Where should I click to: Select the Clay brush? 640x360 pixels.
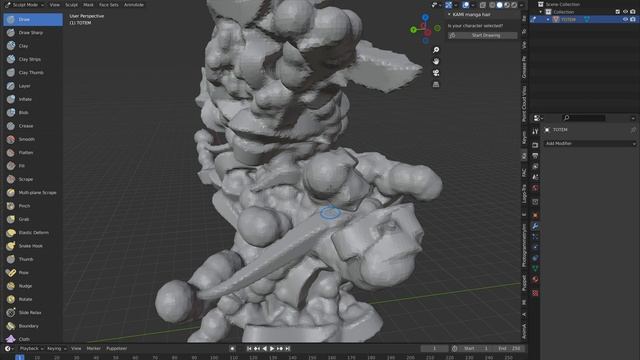[x=33, y=46]
